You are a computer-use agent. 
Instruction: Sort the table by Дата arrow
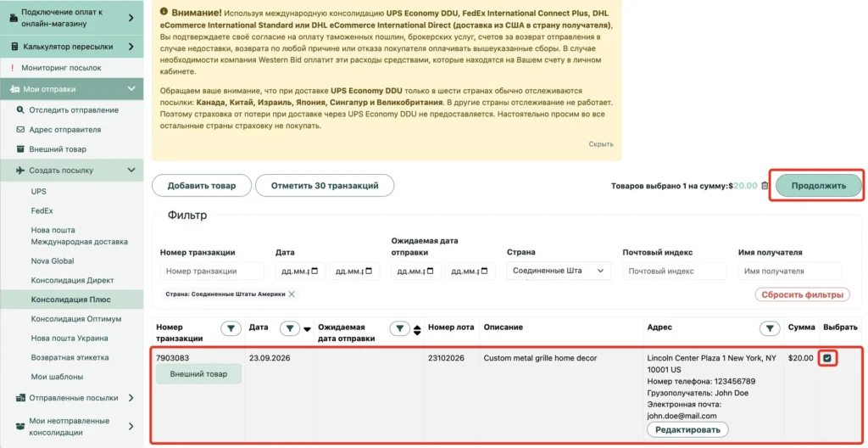click(x=307, y=329)
